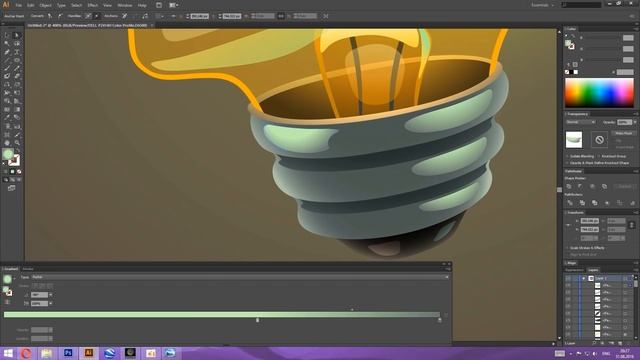Click the link width and height icon in control bar
This screenshot has width=640, height=360.
point(281,16)
